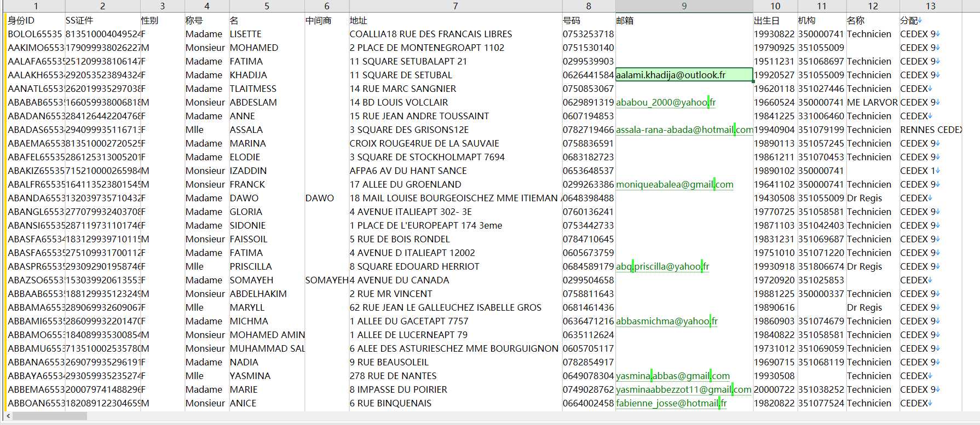980x425 pixels.
Task: Select column header 1
Action: 36,6
